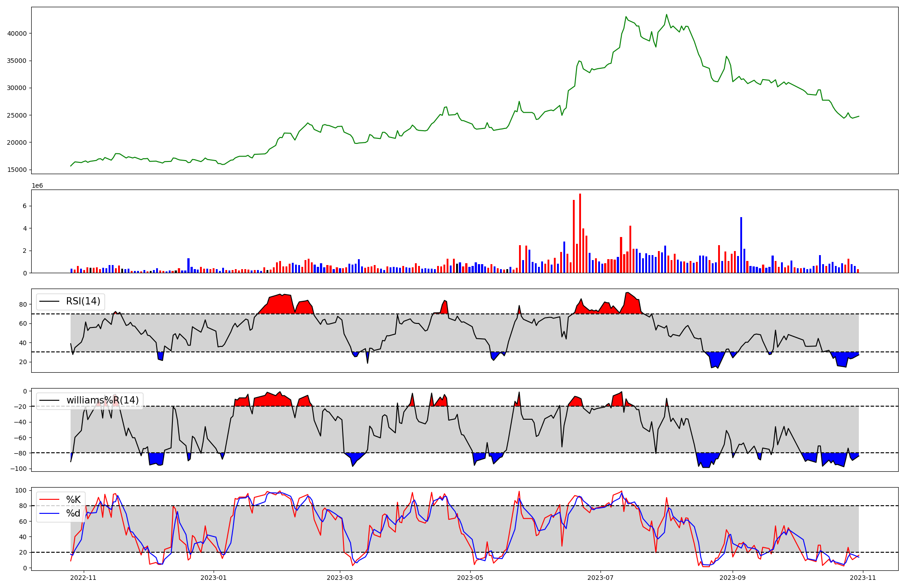This screenshot has height=588, width=905.
Task: Click the 2023-11 date tick label
Action: [863, 578]
